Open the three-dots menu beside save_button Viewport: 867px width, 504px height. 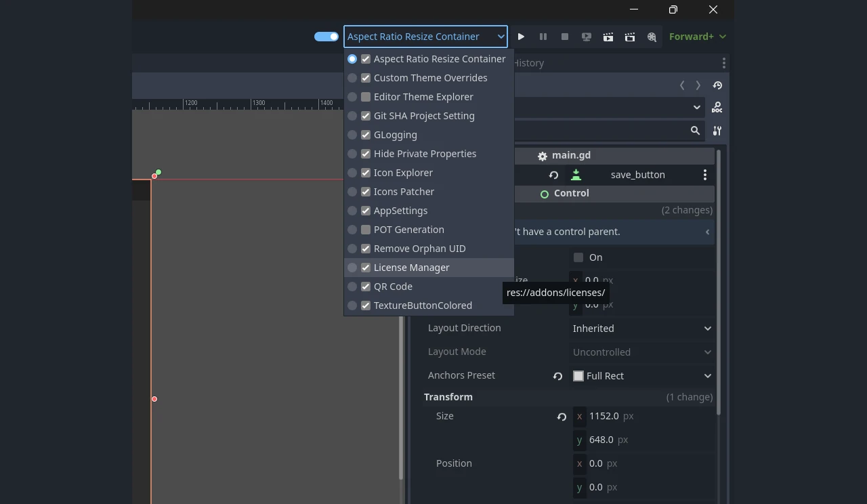(x=705, y=175)
